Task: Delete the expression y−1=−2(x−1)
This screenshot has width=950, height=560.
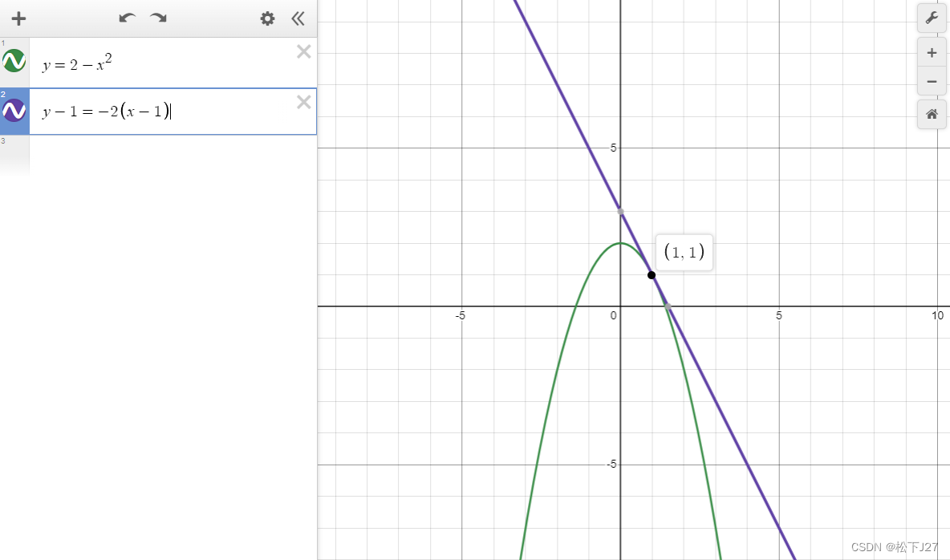Action: pos(303,102)
